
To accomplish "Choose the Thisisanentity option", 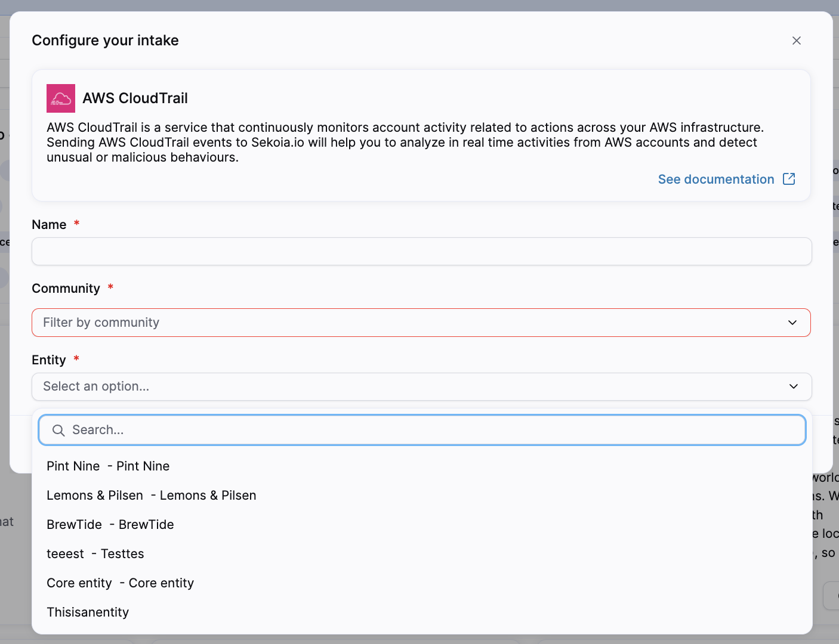I will pyautogui.click(x=421, y=612).
